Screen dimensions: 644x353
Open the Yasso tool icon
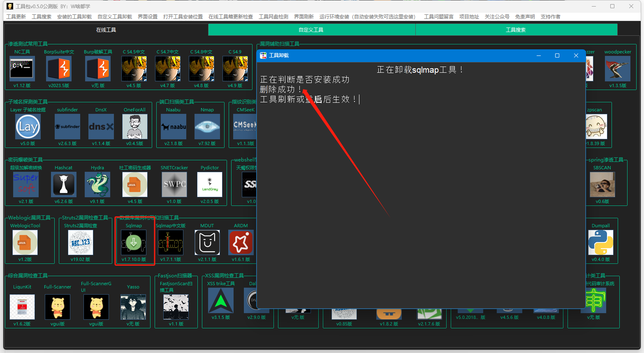(x=133, y=307)
